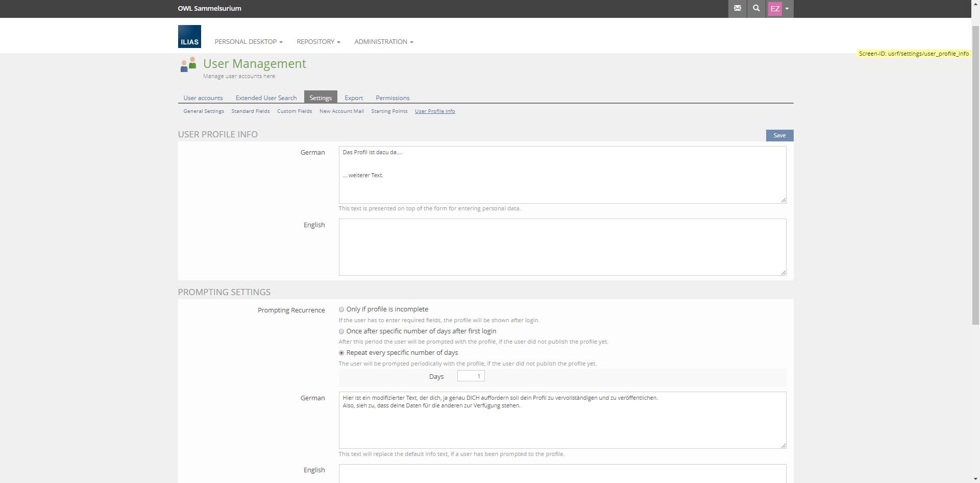Open the Administration dropdown menu
The height and width of the screenshot is (483, 980).
[x=383, y=42]
